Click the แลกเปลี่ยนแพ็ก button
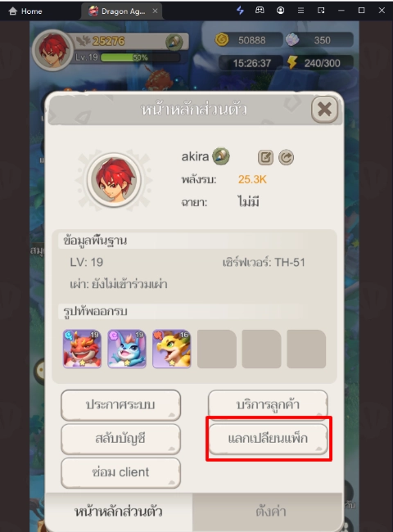393x532 pixels. (x=268, y=439)
